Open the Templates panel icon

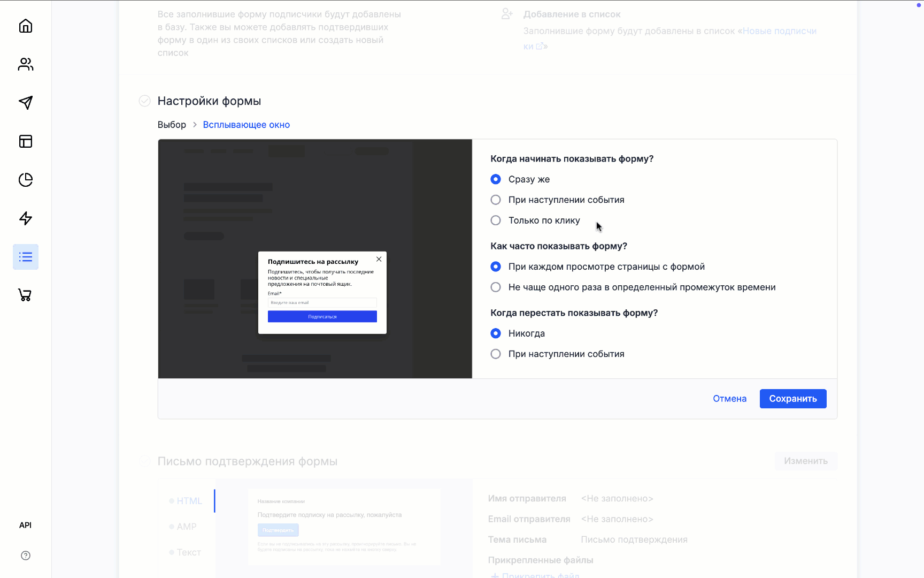(25, 141)
